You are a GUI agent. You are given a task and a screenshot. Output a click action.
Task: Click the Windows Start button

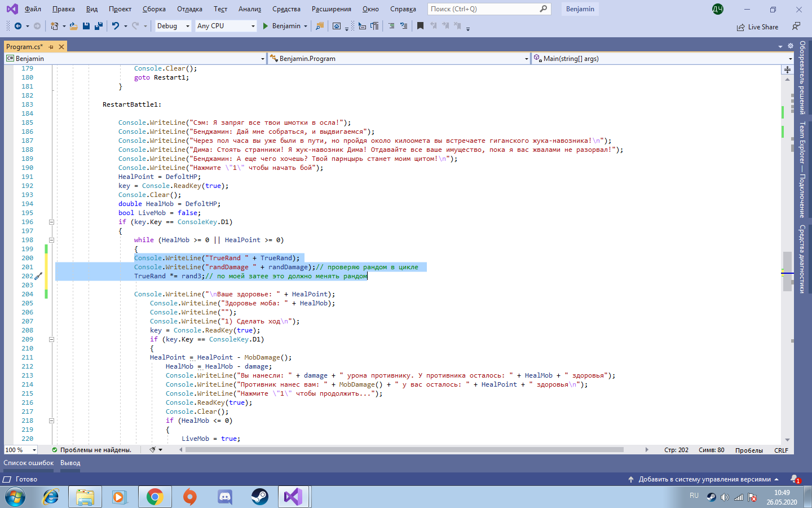(x=15, y=497)
